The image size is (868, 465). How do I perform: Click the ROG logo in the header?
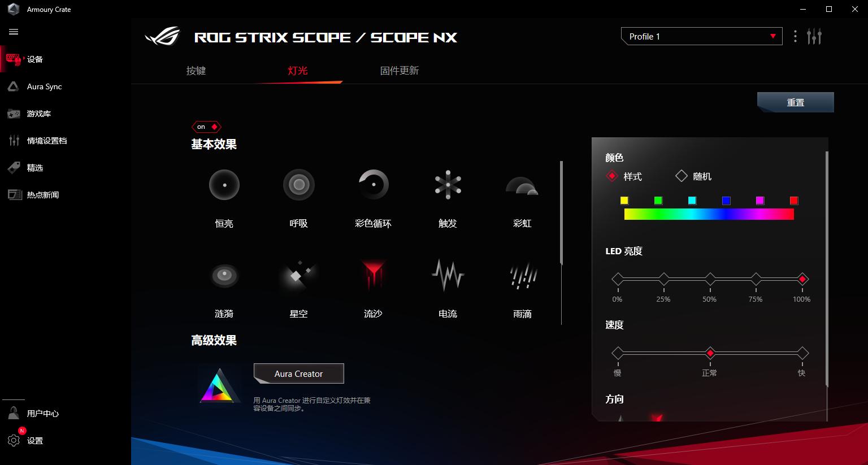coord(162,37)
